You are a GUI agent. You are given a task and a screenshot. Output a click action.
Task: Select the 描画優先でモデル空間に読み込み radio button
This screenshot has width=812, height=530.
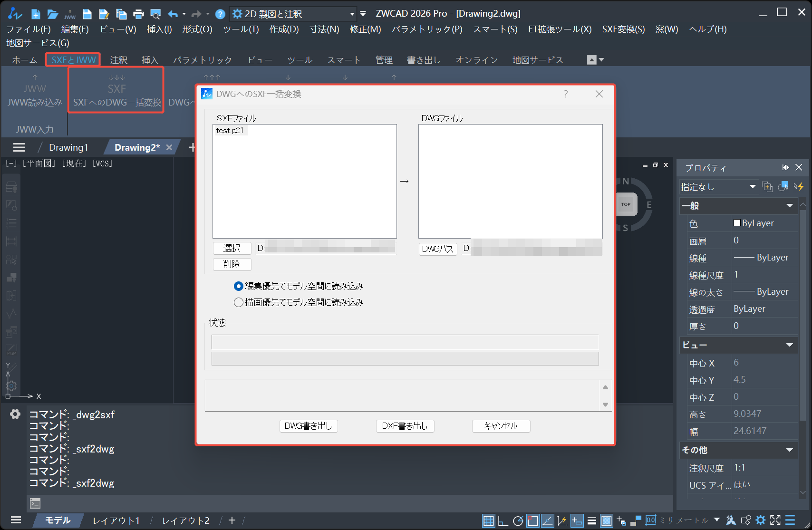click(x=238, y=302)
